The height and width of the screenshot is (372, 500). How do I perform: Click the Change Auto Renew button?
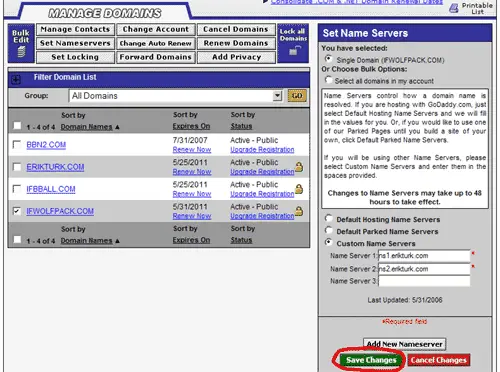(156, 43)
